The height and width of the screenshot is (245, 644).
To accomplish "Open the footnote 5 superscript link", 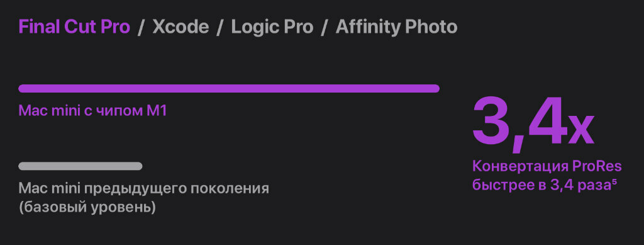I will [x=614, y=182].
